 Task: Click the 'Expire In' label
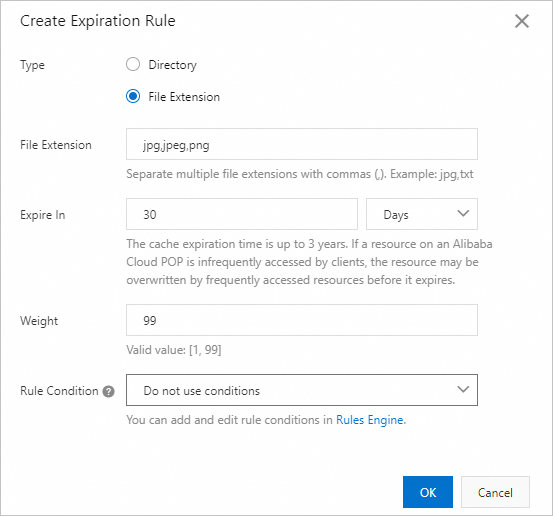(x=43, y=215)
